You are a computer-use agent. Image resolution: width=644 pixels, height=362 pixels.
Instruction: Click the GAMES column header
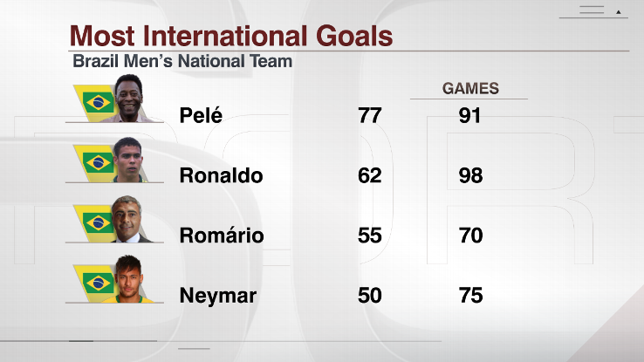tap(470, 88)
